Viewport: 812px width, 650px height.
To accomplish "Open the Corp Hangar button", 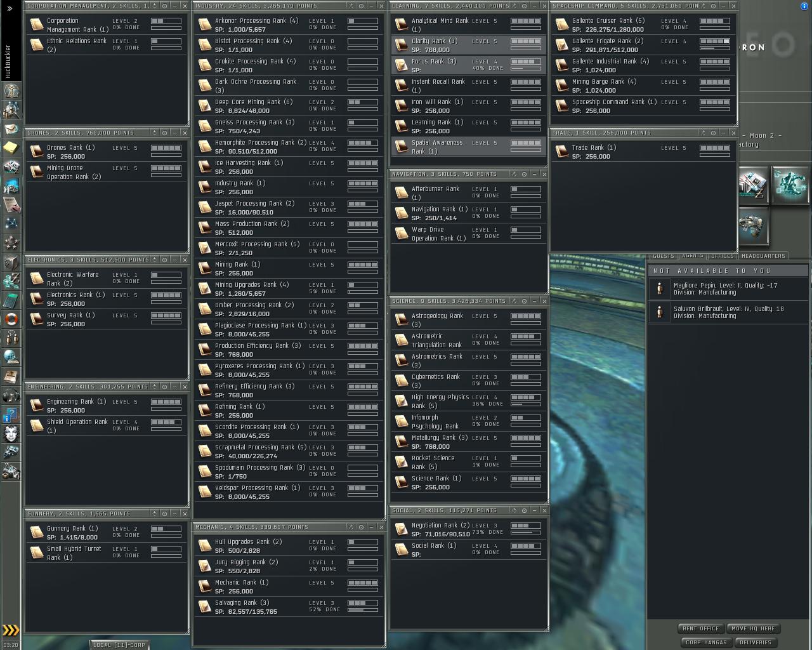I will coord(706,642).
